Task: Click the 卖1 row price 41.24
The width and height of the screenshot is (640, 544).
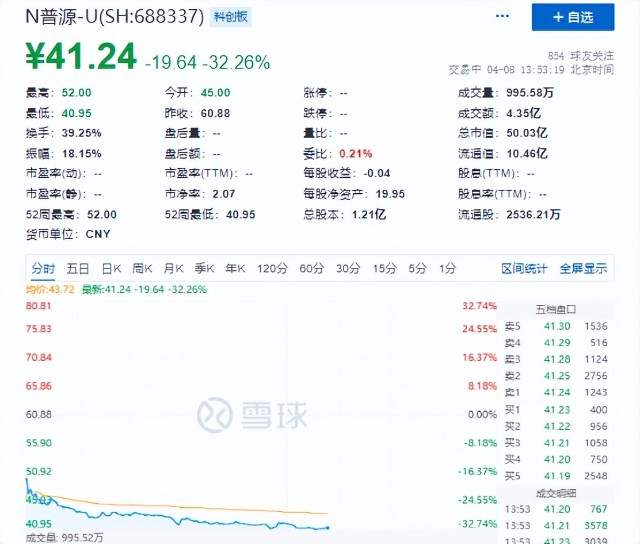Action: point(557,393)
